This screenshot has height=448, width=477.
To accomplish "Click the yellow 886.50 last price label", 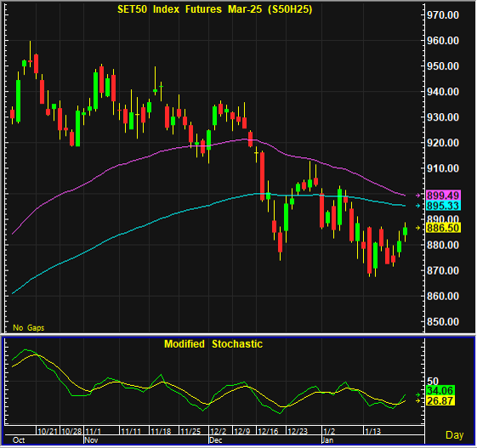I will click(443, 228).
